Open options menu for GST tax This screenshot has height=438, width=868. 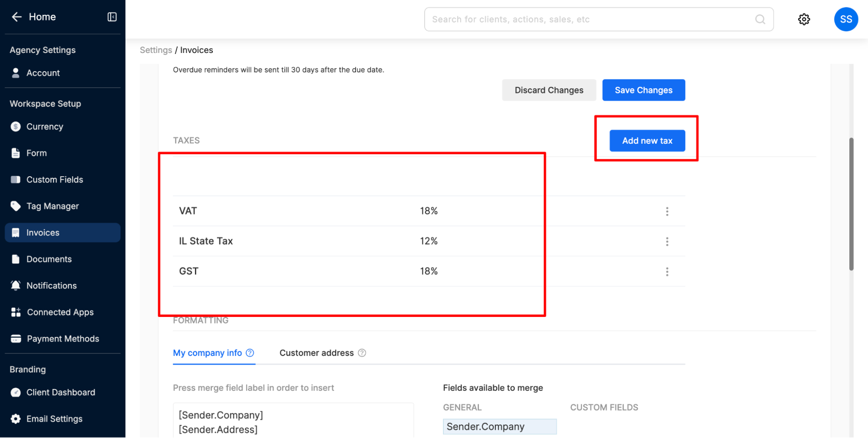pyautogui.click(x=667, y=272)
